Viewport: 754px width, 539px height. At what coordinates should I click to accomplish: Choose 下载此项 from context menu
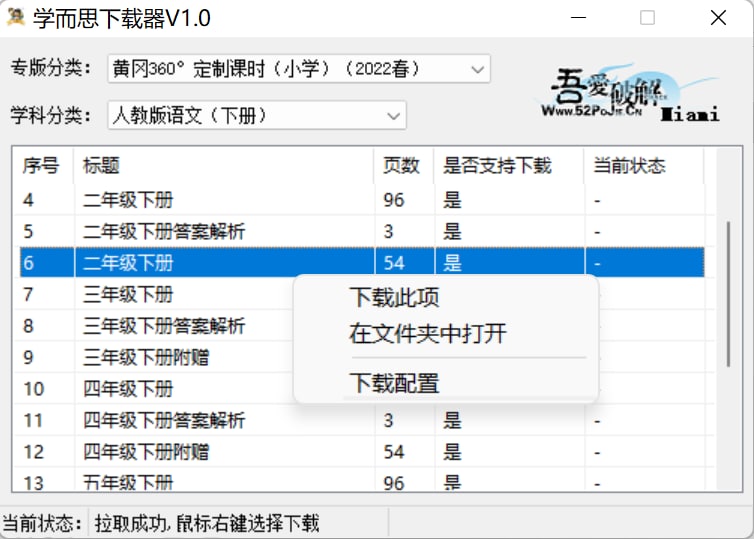click(394, 297)
